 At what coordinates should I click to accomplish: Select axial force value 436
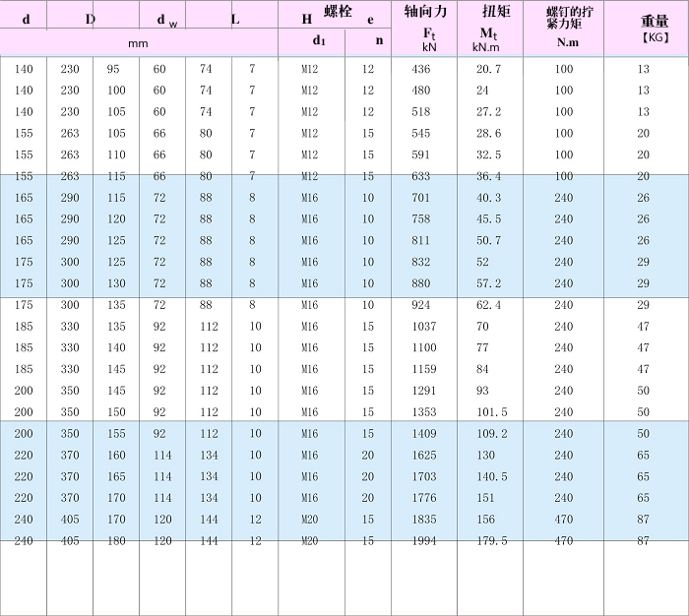[x=421, y=69]
